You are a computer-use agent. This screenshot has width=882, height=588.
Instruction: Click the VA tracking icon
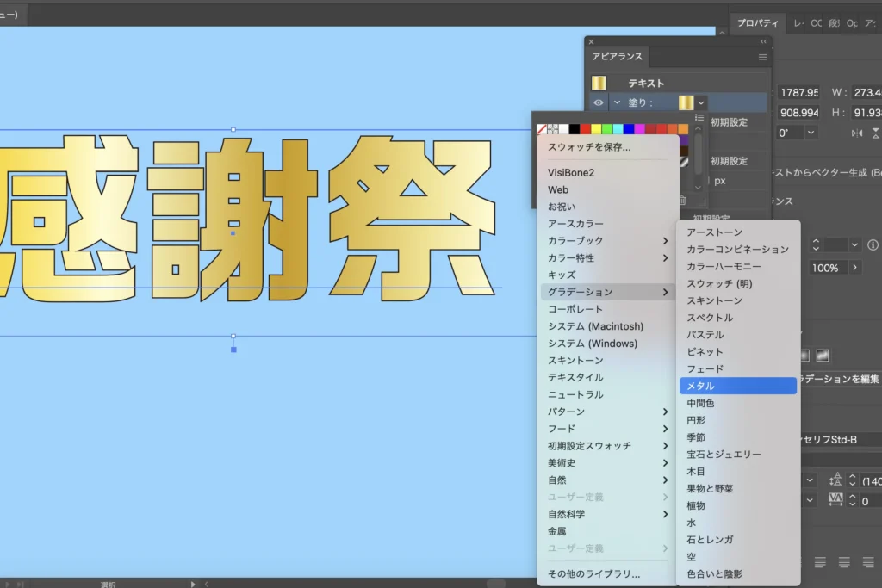pyautogui.click(x=834, y=500)
